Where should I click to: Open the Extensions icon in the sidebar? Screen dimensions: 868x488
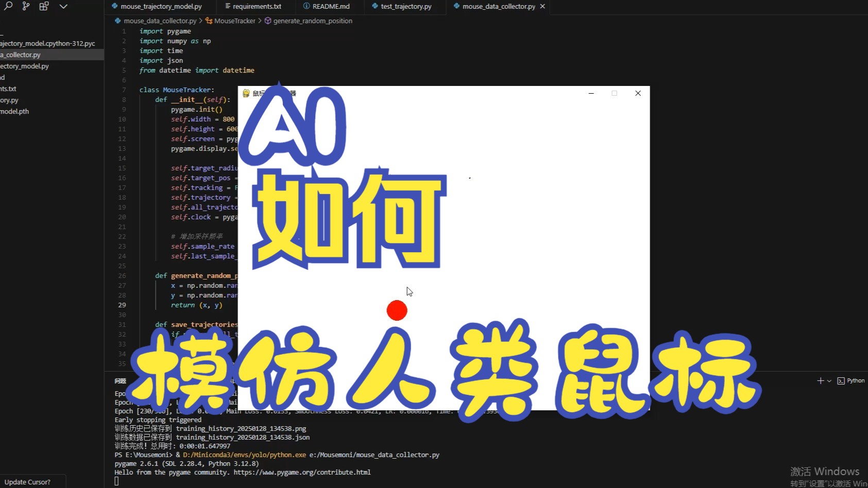44,7
